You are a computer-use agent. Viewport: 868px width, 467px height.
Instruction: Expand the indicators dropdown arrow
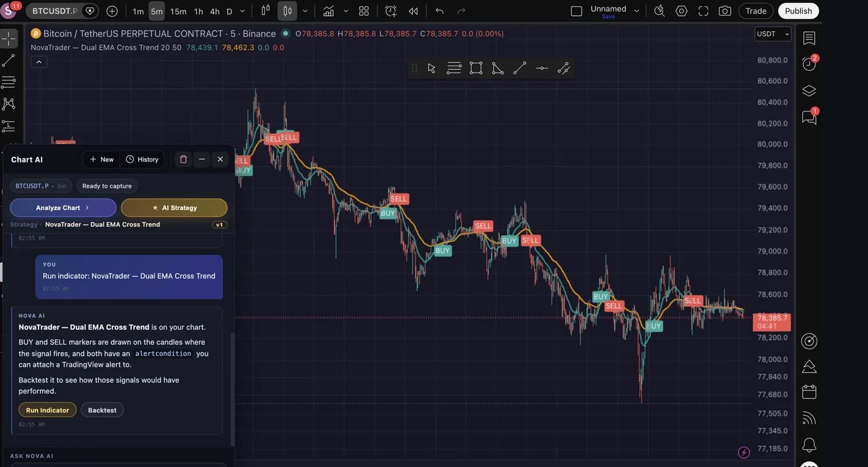click(345, 11)
